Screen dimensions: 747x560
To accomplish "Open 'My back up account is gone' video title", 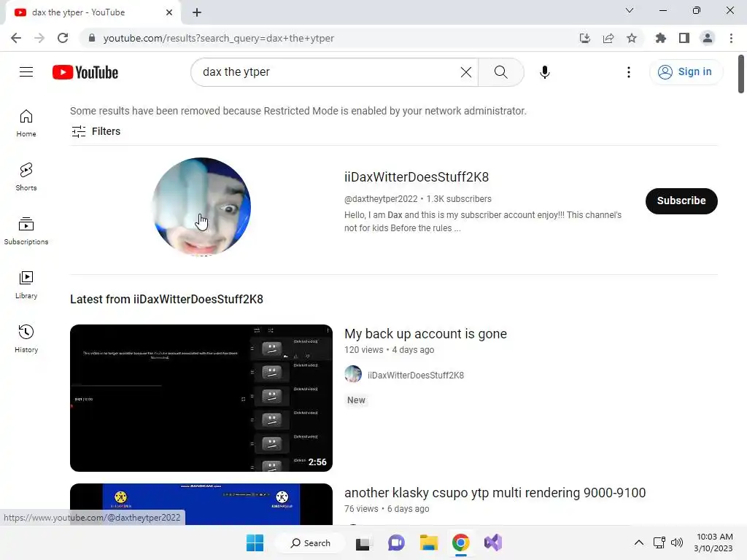I will pyautogui.click(x=425, y=334).
